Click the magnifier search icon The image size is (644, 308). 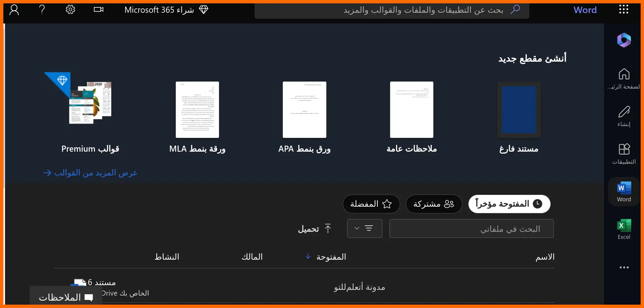click(x=515, y=9)
